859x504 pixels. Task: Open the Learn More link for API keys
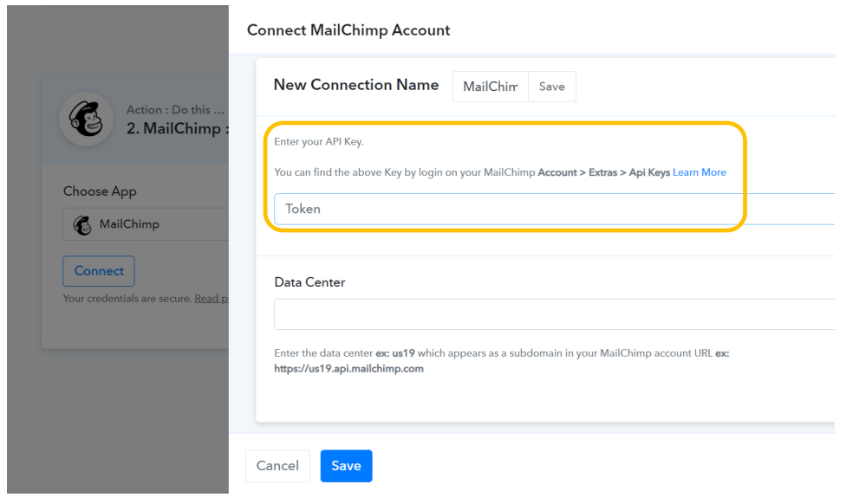coord(700,172)
